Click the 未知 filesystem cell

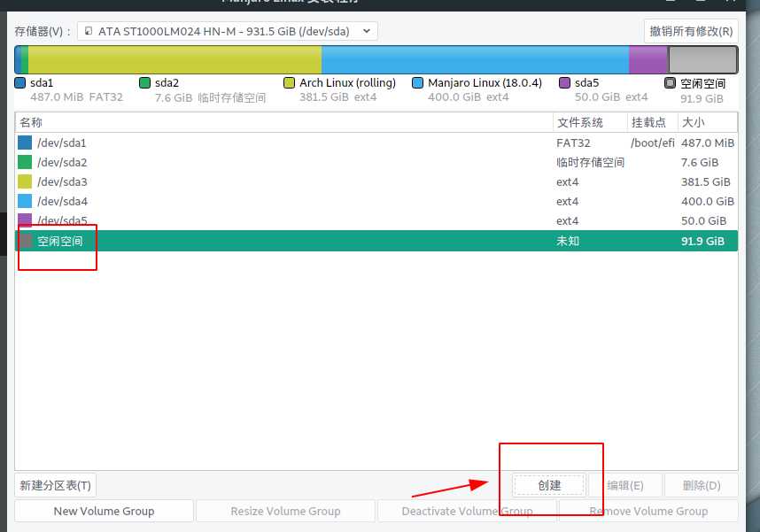[x=568, y=241]
